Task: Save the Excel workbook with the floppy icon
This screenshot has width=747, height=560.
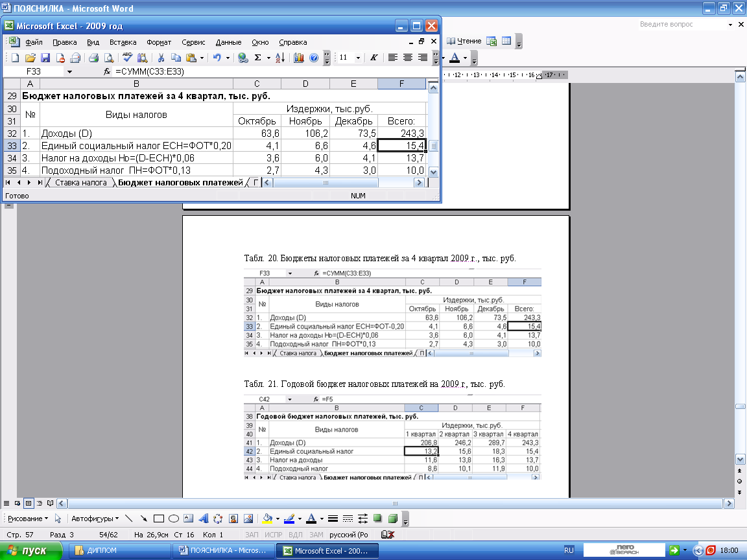Action: pyautogui.click(x=45, y=58)
